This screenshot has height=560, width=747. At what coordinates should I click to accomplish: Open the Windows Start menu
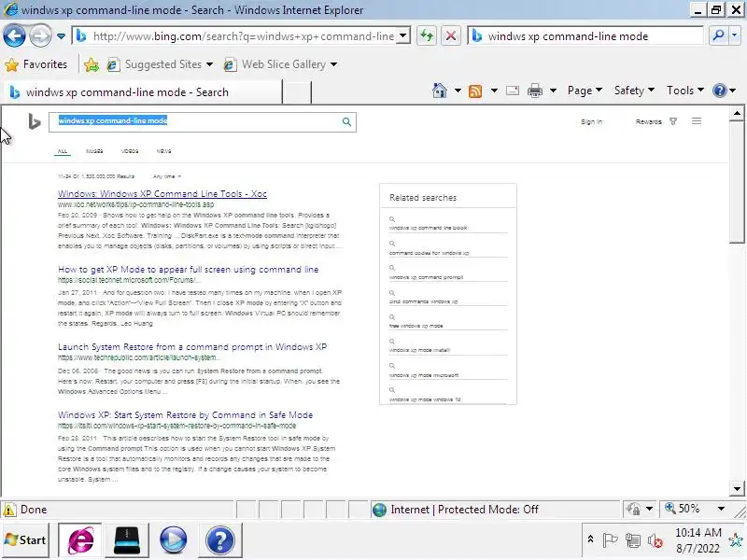click(25, 540)
